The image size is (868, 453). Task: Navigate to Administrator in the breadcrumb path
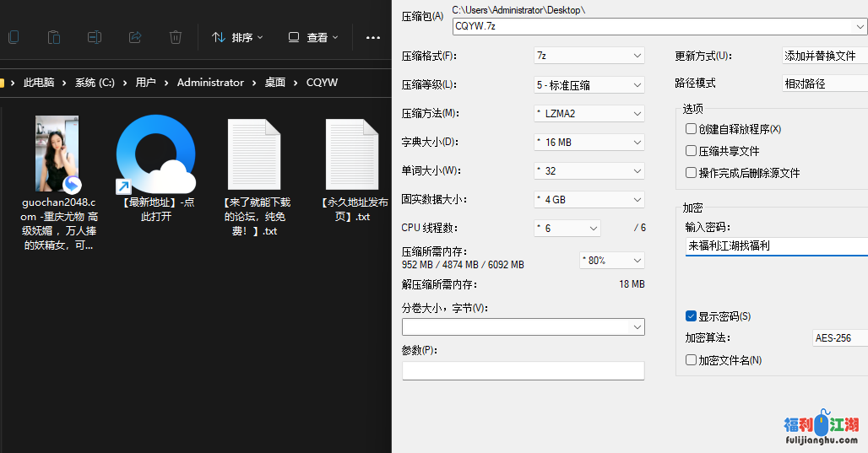pyautogui.click(x=210, y=83)
